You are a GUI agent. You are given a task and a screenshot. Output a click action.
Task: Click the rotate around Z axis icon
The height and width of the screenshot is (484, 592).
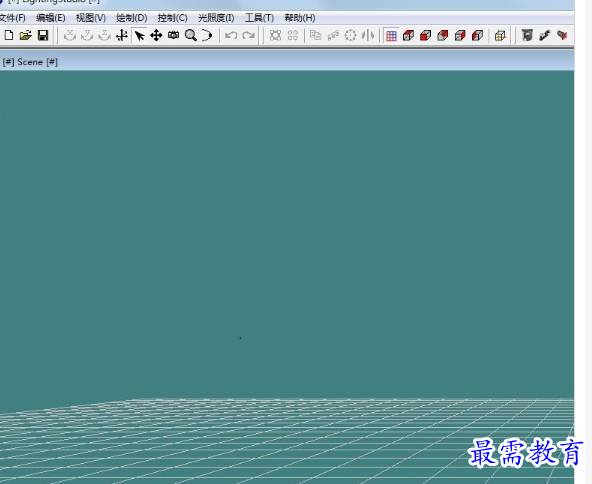104,35
